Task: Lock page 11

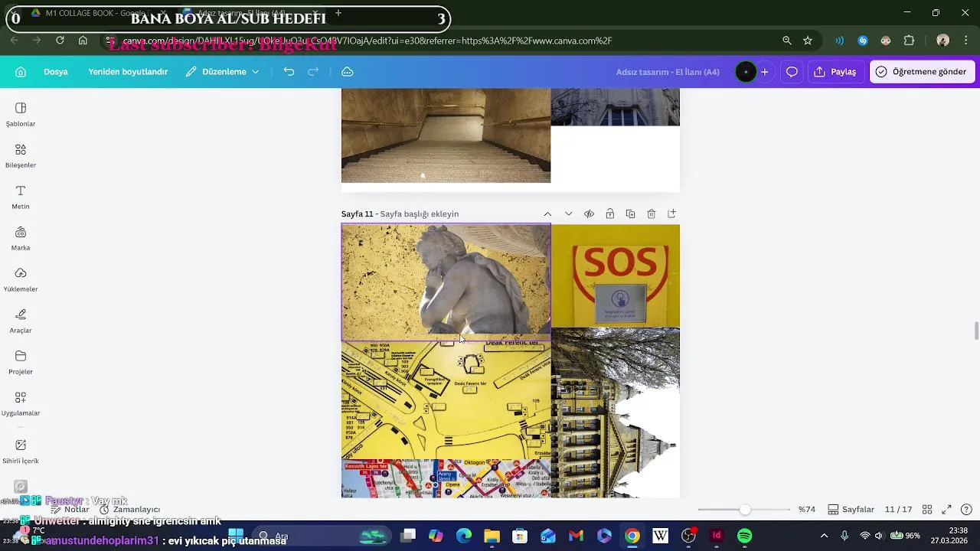Action: [x=609, y=214]
